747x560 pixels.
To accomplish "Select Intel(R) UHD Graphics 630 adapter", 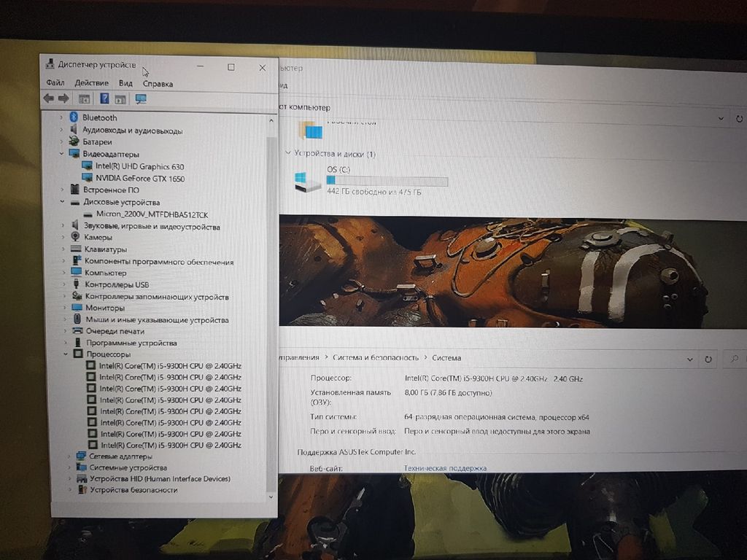I will point(139,166).
